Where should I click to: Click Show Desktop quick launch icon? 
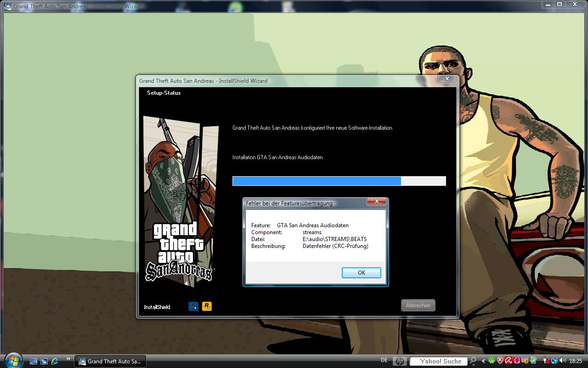click(34, 362)
